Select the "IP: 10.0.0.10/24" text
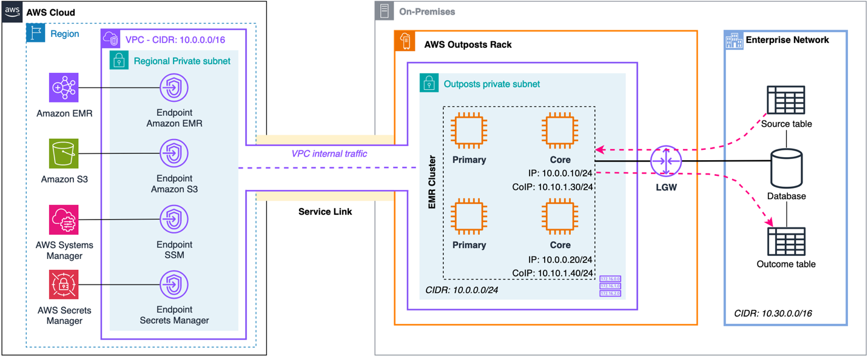Screen dimensions: 868x356 [560, 173]
